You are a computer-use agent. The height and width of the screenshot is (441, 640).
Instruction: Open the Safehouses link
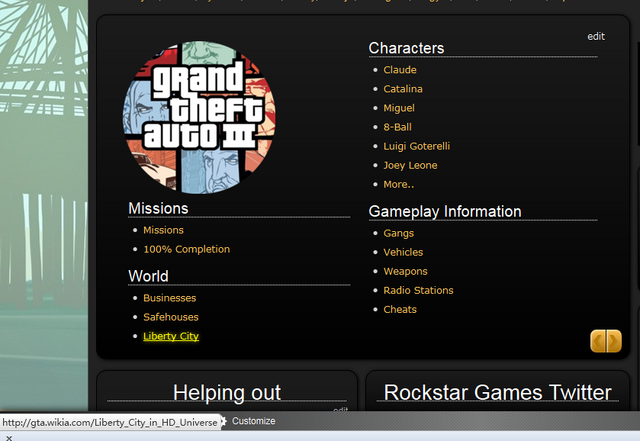tap(171, 317)
